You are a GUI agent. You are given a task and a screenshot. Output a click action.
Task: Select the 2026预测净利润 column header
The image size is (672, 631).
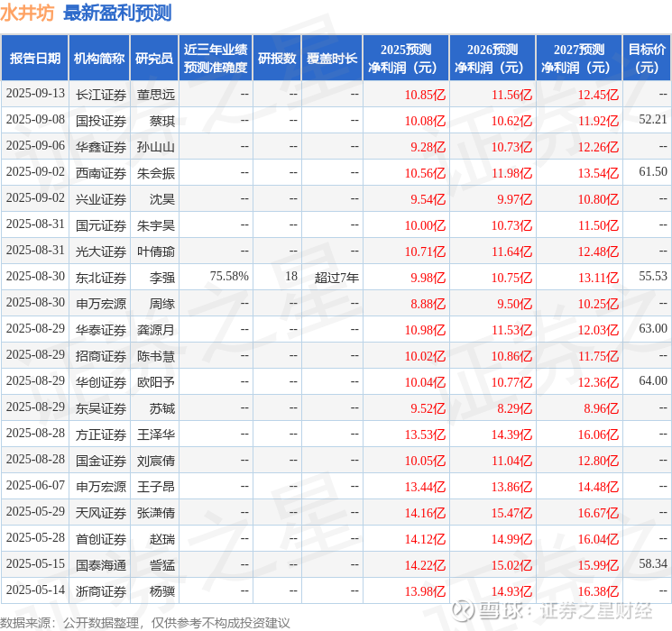pyautogui.click(x=492, y=59)
